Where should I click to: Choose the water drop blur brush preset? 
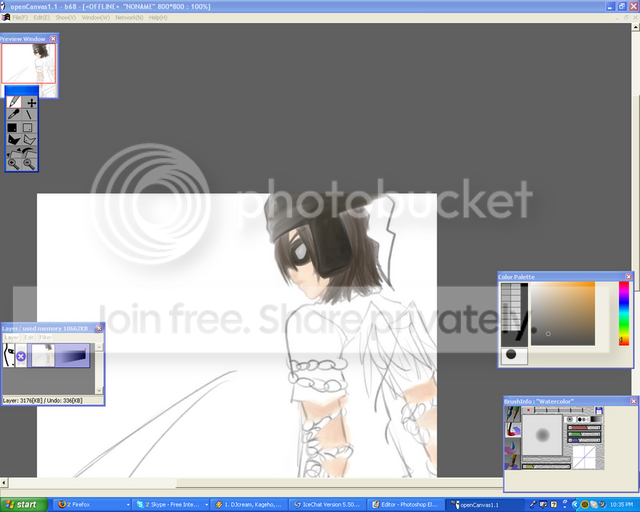[513, 446]
